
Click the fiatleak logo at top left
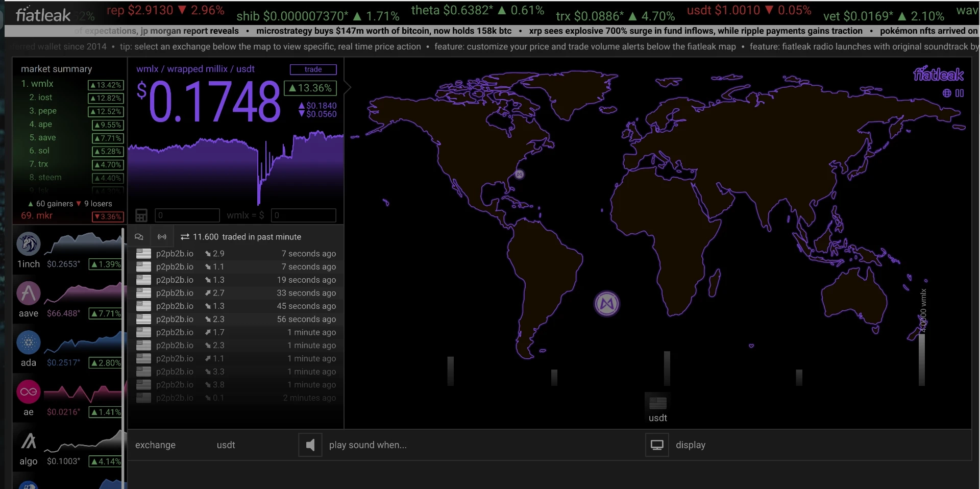point(43,15)
